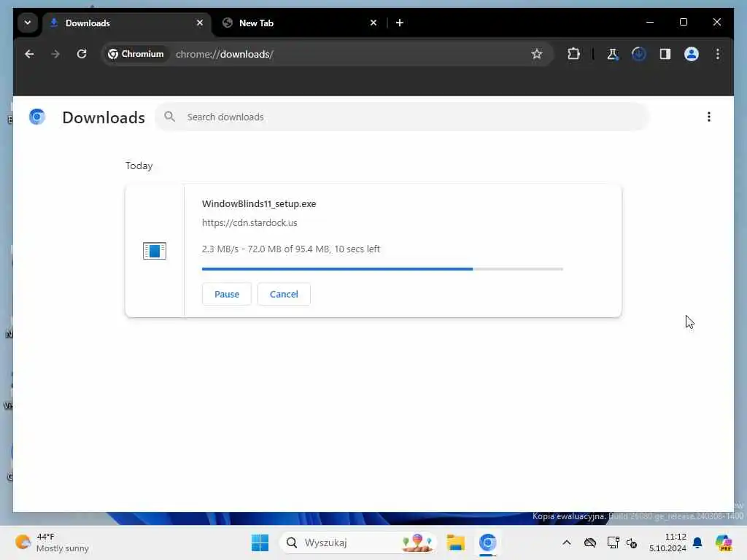The width and height of the screenshot is (747, 560).
Task: Close the New Tab tab
Action: pyautogui.click(x=373, y=23)
